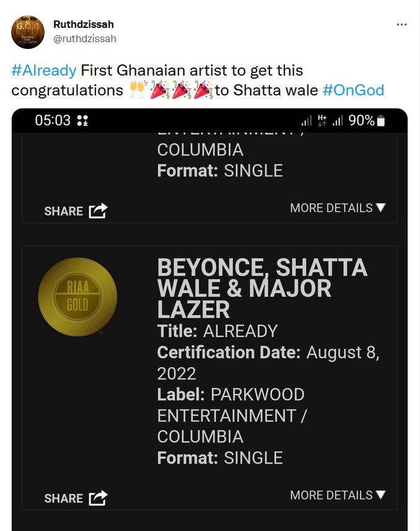Expand MORE DETAILS in the upper card

(x=338, y=208)
